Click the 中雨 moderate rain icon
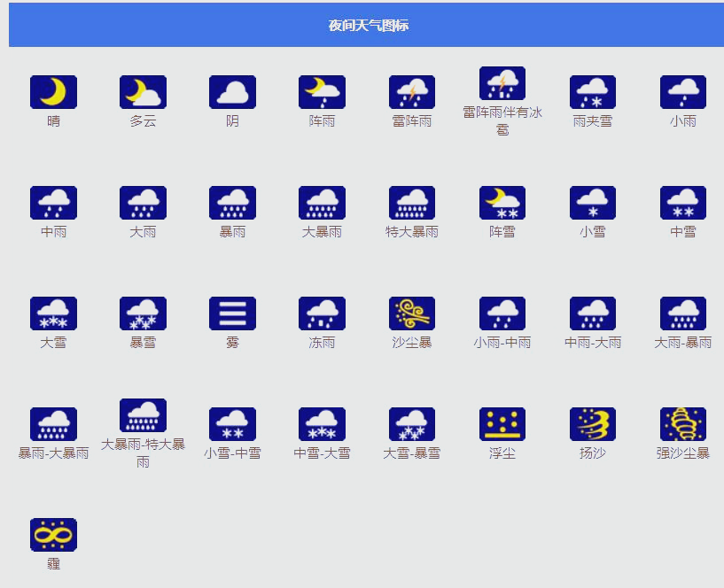Screen dimensions: 724x588 (53, 203)
